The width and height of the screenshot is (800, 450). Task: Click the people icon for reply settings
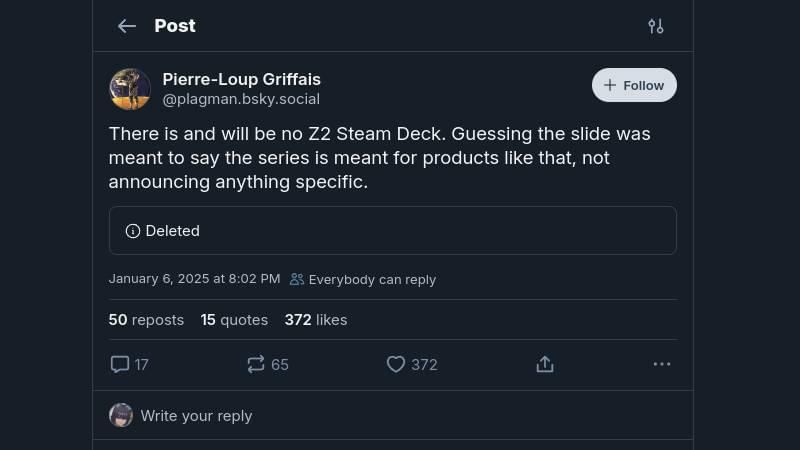[x=297, y=279]
